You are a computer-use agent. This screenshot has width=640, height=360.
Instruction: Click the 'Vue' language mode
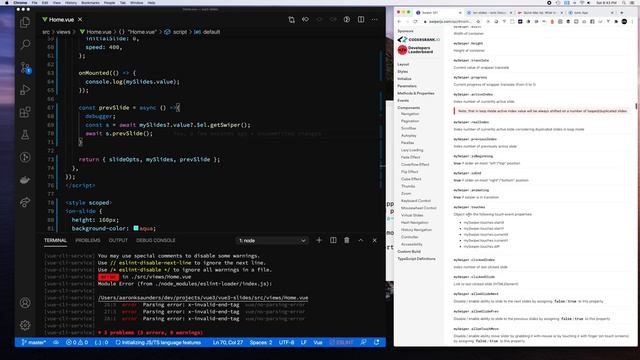point(318,342)
